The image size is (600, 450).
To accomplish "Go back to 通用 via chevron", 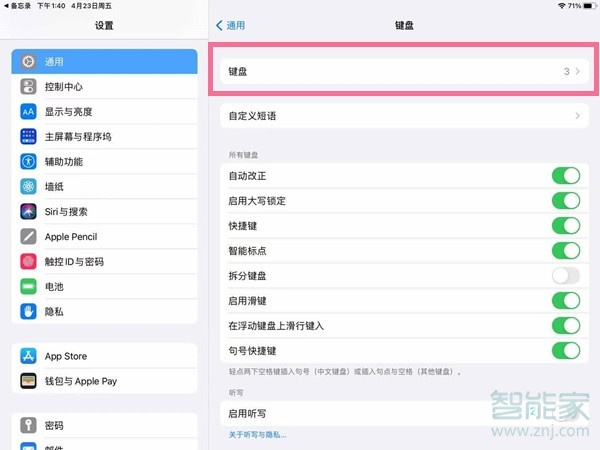I will click(x=219, y=26).
